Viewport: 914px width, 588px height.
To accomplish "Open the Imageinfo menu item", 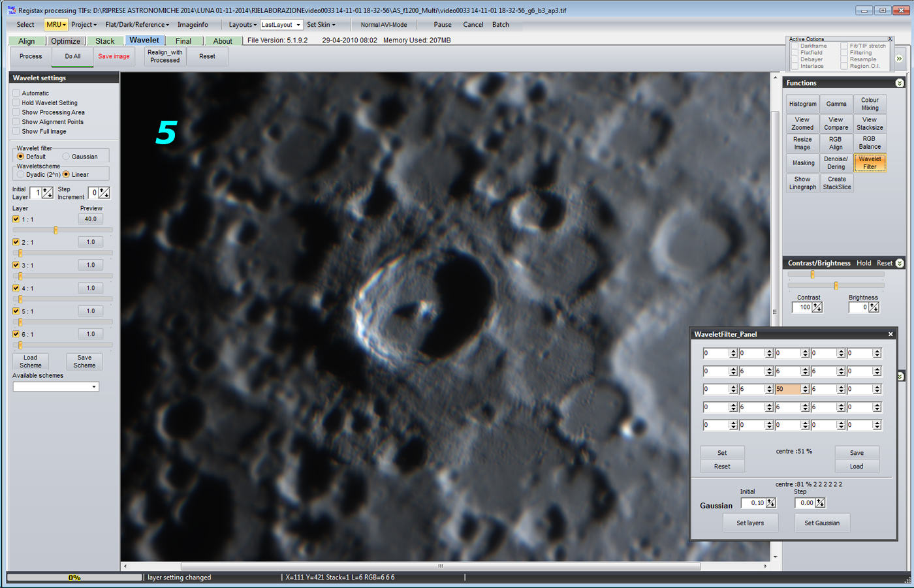I will pos(193,25).
